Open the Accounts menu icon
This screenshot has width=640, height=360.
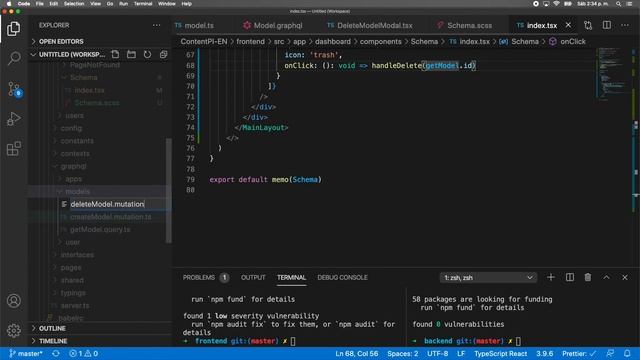pos(13,301)
